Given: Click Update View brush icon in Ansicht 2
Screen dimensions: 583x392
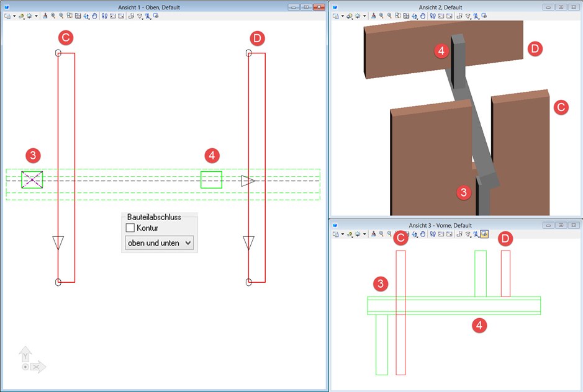Looking at the screenshot, I should click(x=373, y=16).
